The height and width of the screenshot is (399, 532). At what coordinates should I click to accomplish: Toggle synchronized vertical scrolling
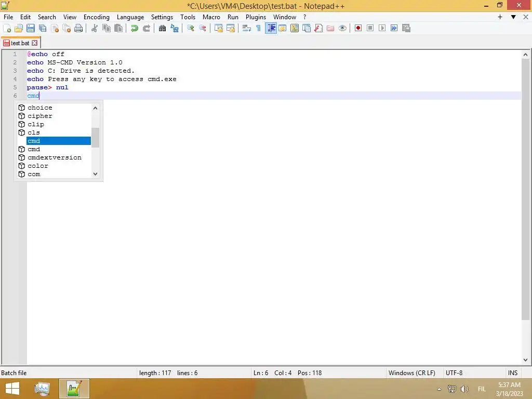pyautogui.click(x=219, y=28)
